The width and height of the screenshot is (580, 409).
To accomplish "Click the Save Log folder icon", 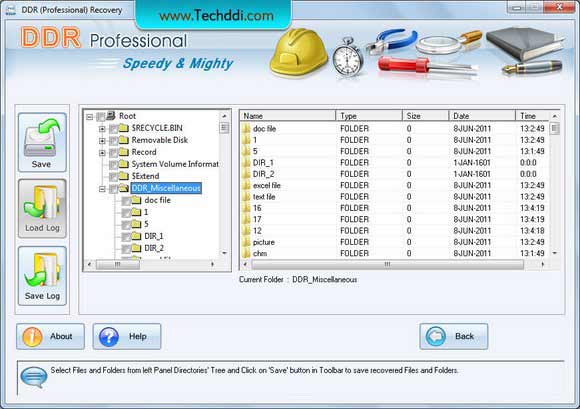I will tap(42, 270).
